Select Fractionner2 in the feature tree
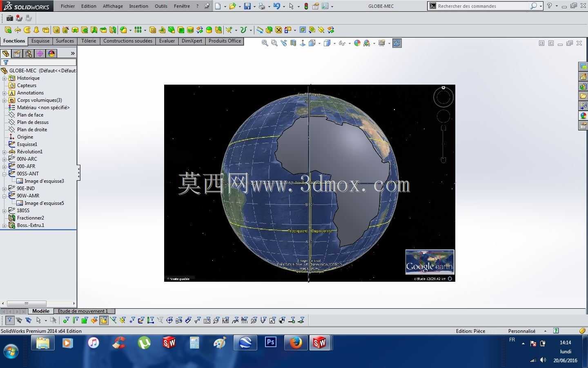Viewport: 588px width, 368px height. [31, 218]
